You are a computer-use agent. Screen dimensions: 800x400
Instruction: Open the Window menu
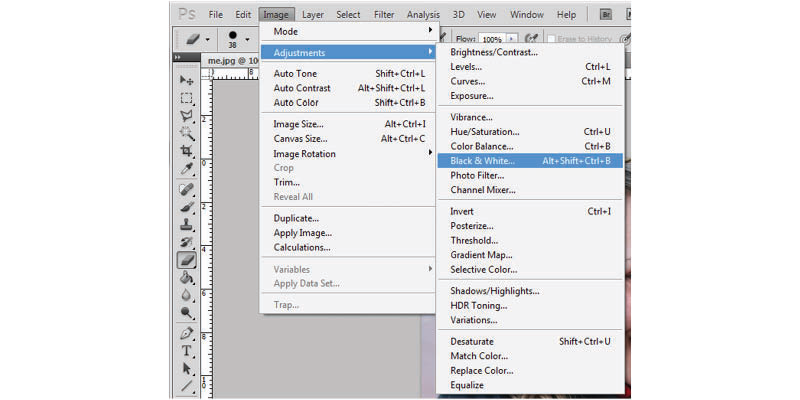(527, 15)
